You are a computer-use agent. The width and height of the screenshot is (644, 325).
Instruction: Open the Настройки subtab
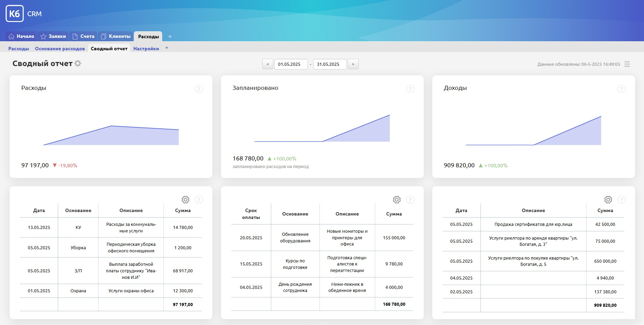click(x=146, y=49)
